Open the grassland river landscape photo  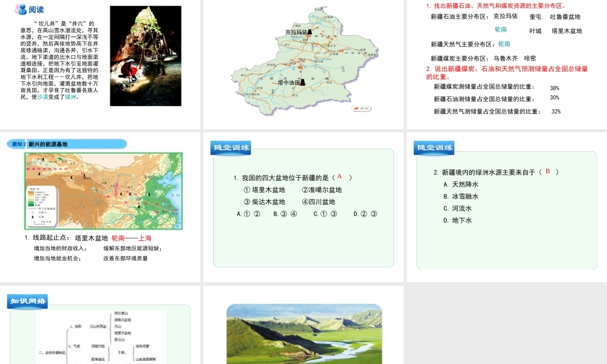[x=304, y=334]
